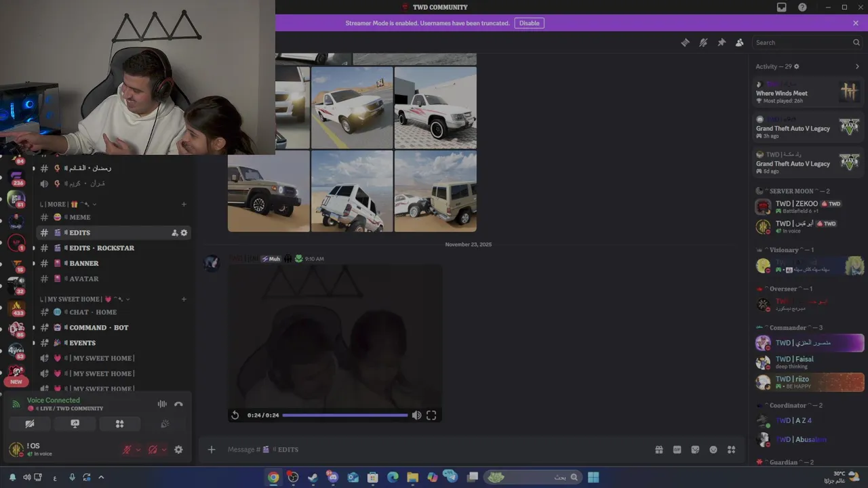Open the emoji picker
Viewport: 868px width, 488px height.
click(x=713, y=449)
